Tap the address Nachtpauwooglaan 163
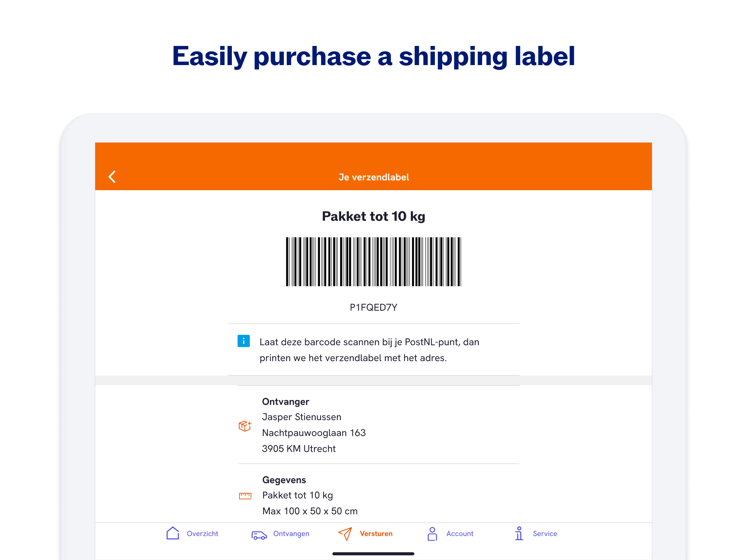747x560 pixels. tap(314, 433)
